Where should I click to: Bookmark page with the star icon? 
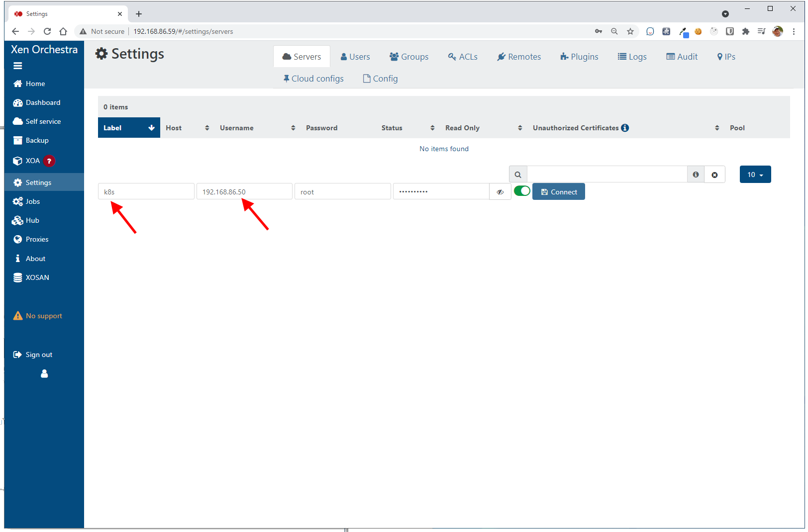tap(630, 31)
